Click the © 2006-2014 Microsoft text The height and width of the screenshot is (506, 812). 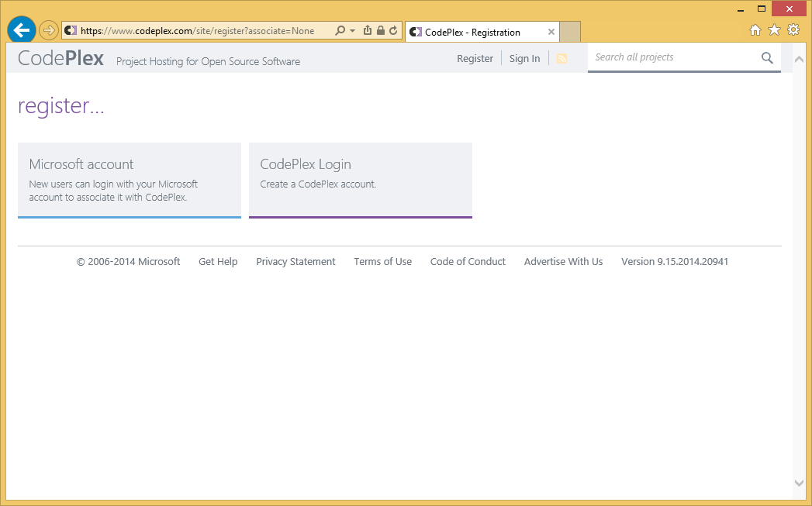[129, 262]
